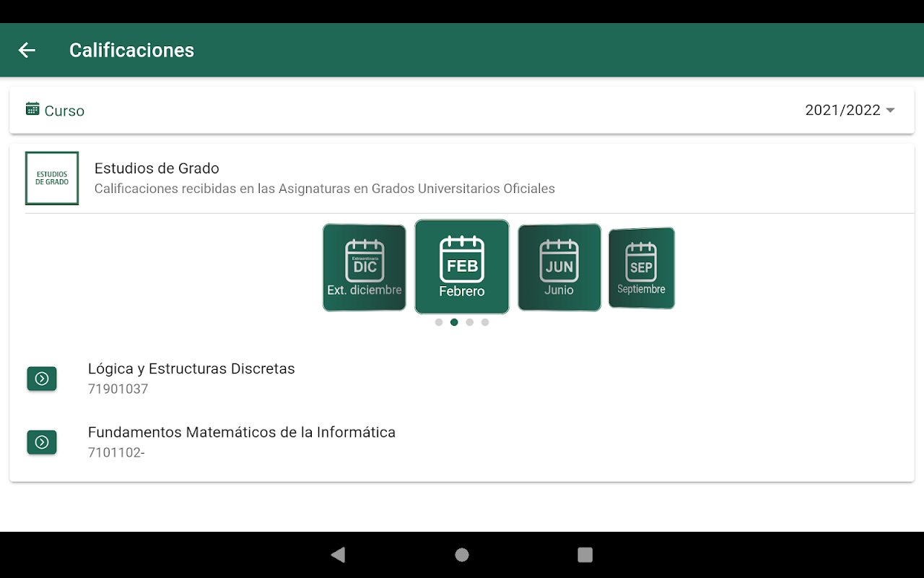Tap the first carousel page dot
The width and height of the screenshot is (924, 578).
pyautogui.click(x=439, y=322)
